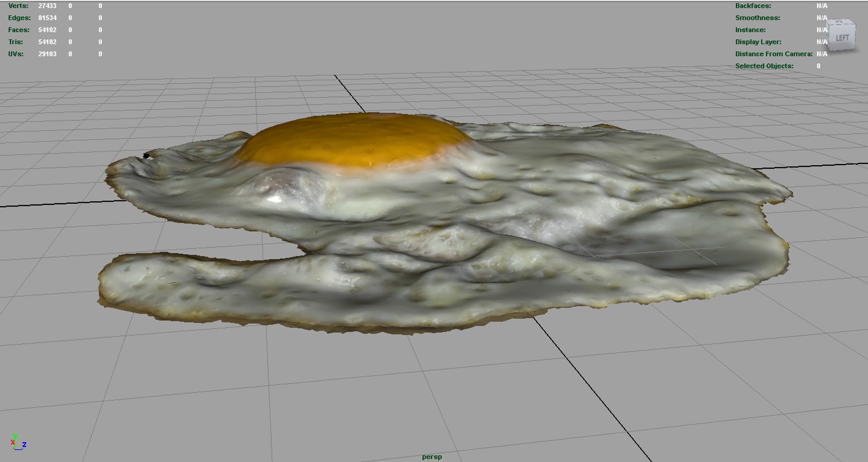Click the 'Faces:' count value 54102
The width and height of the screenshot is (868, 462).
[x=47, y=30]
